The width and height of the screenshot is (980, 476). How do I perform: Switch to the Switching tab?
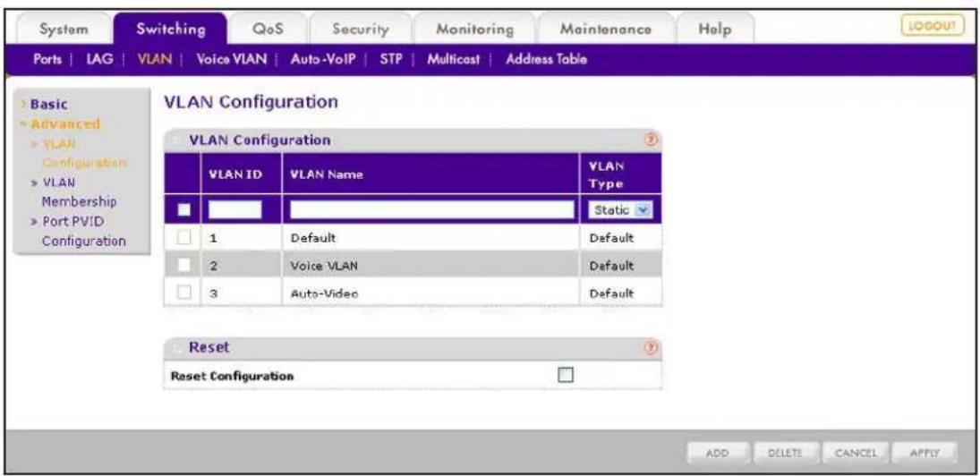pyautogui.click(x=171, y=29)
